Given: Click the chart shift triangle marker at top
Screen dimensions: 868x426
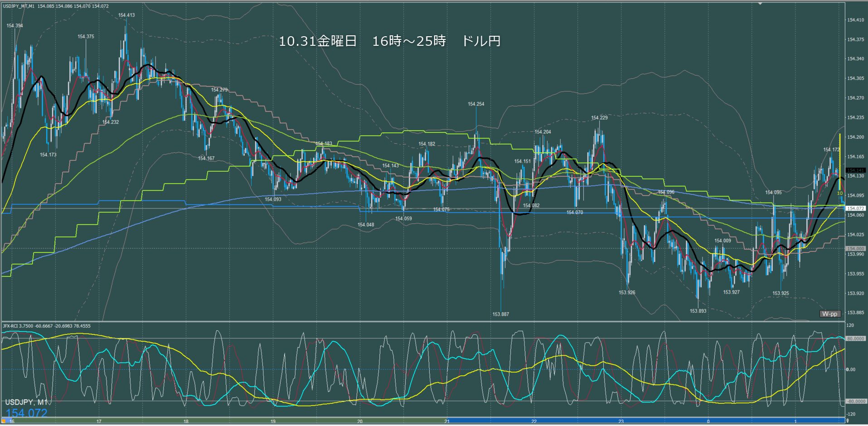Looking at the screenshot, I should click(761, 4).
